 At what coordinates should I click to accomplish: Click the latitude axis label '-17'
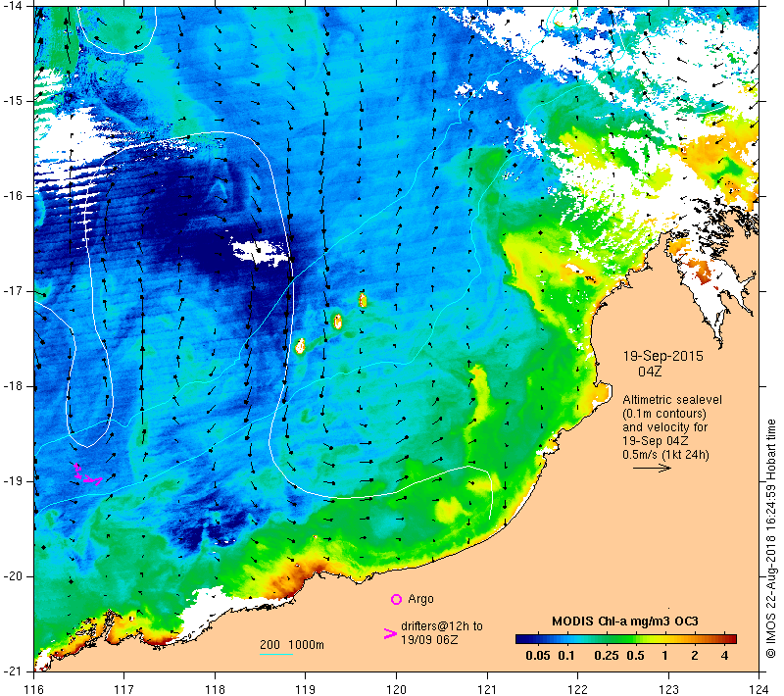pyautogui.click(x=13, y=291)
